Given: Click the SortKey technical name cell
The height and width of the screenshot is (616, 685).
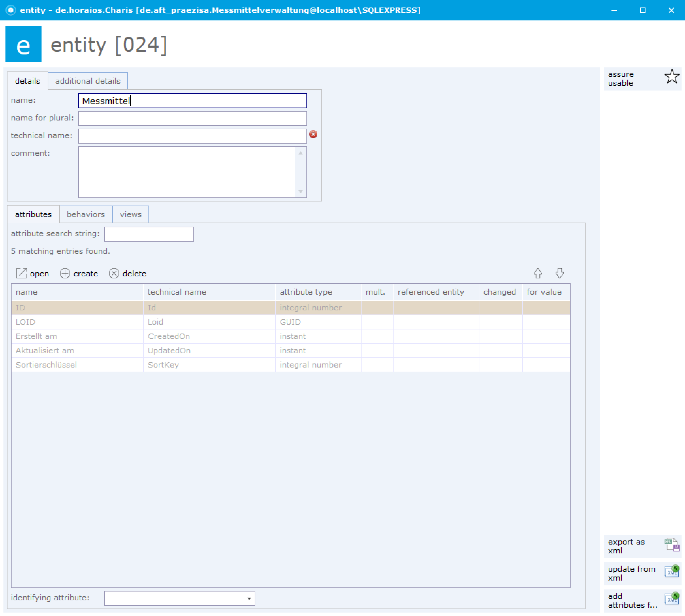Looking at the screenshot, I should (x=209, y=365).
